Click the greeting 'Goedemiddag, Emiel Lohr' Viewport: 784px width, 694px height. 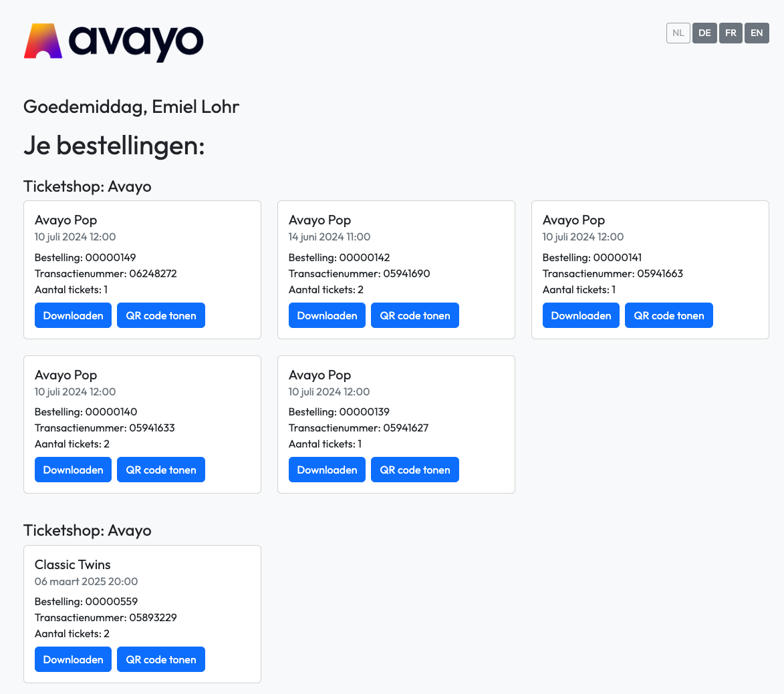[132, 107]
